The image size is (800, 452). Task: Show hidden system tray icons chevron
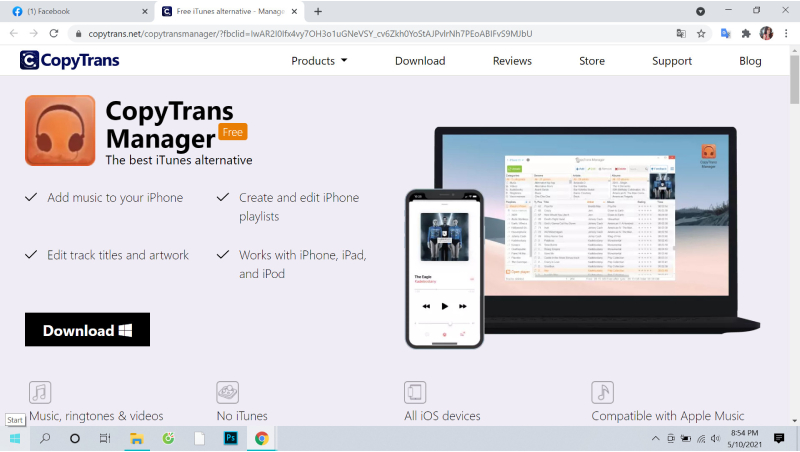click(x=656, y=438)
